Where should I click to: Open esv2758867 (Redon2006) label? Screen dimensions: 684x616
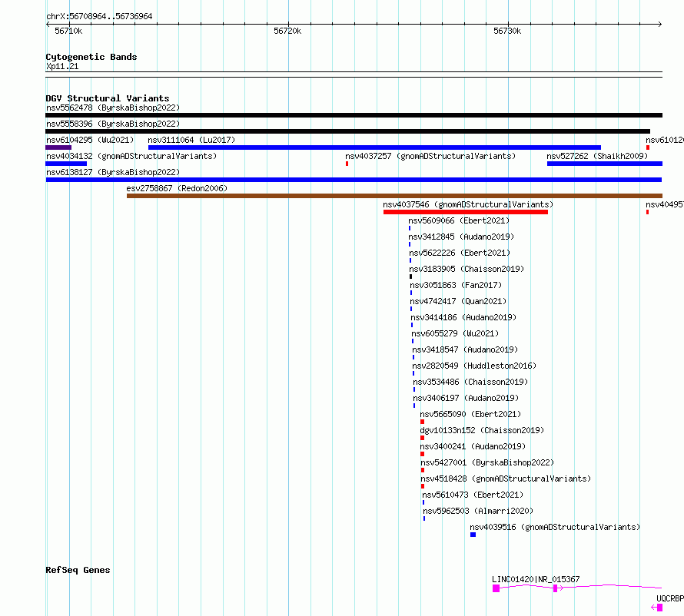(177, 188)
